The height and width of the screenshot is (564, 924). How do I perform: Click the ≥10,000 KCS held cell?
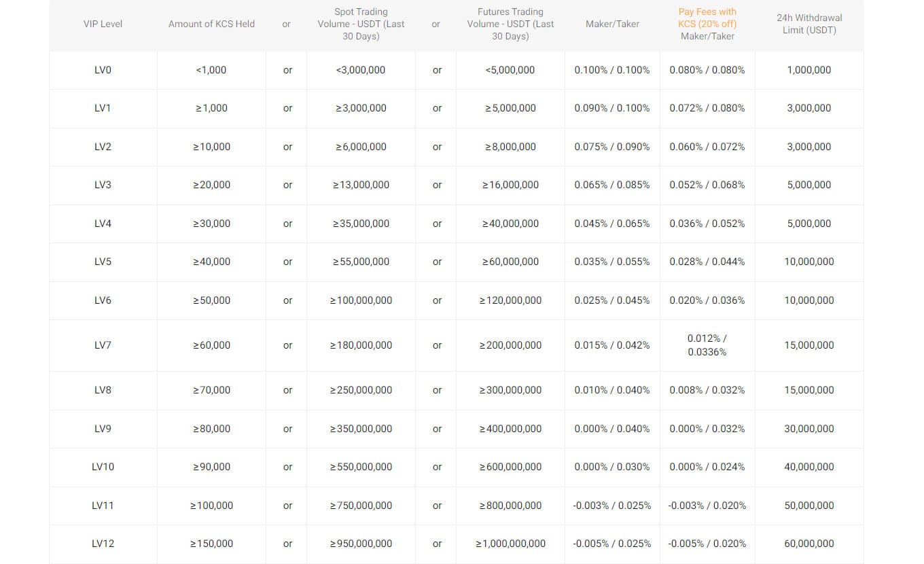pos(211,147)
